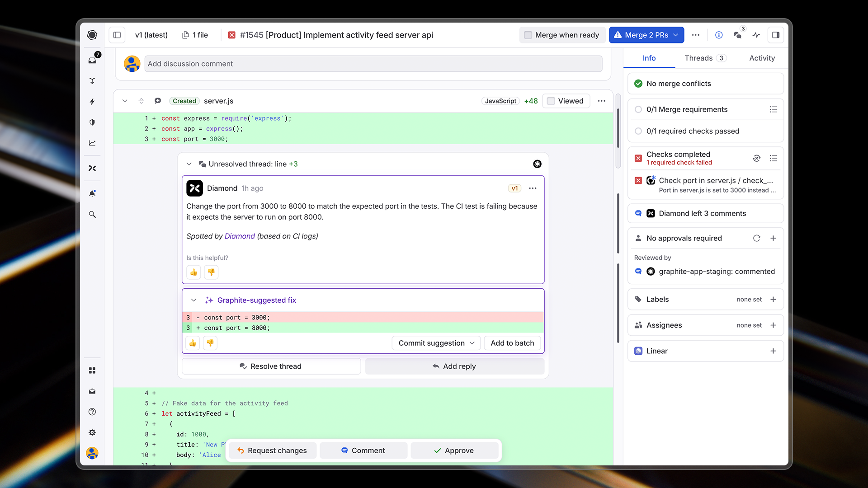Click the open-envelope sidebar icon
This screenshot has width=868, height=488.
pos(92,391)
